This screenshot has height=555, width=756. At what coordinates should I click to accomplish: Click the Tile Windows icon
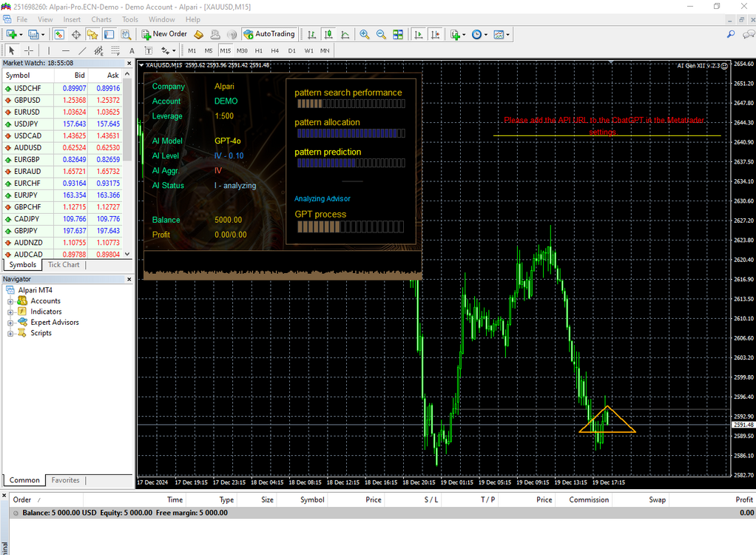point(398,34)
